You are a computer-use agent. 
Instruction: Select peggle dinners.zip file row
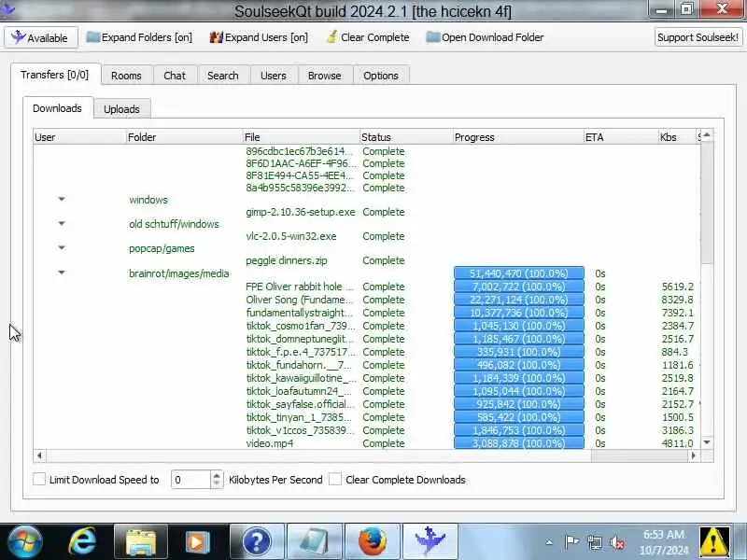367,260
